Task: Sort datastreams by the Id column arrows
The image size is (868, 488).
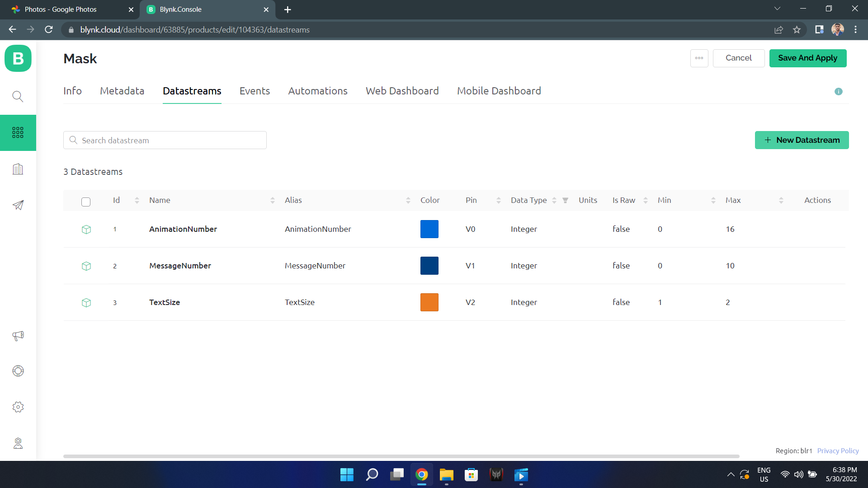Action: 137,200
